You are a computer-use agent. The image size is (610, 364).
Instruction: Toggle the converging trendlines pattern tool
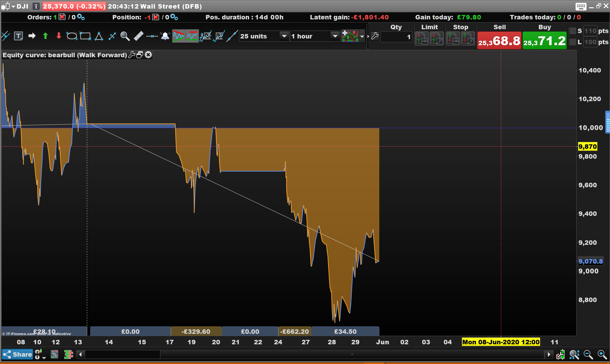coord(179,36)
